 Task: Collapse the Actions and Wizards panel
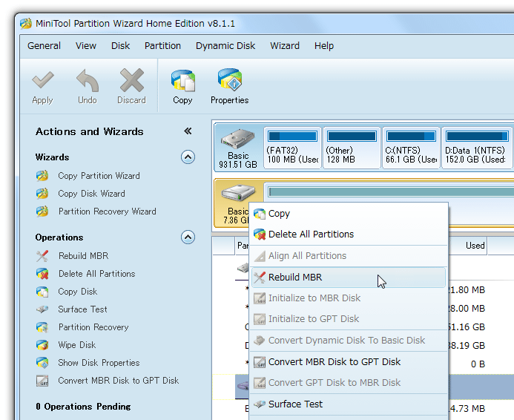(x=188, y=131)
